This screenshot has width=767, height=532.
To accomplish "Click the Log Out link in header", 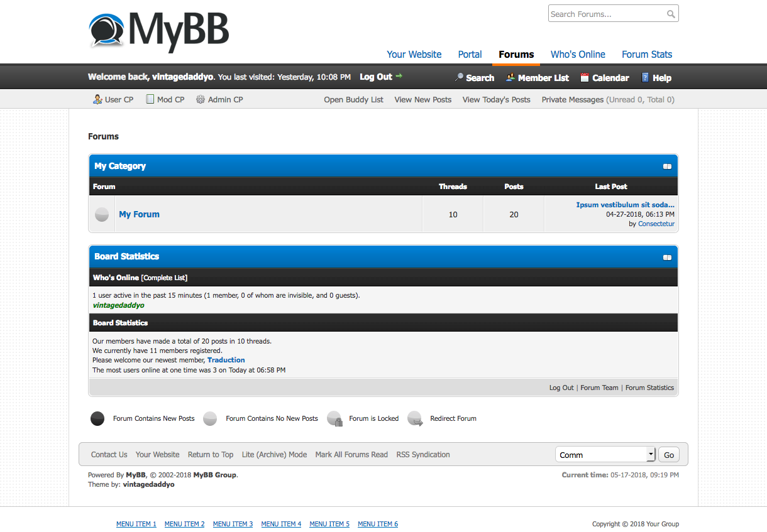I will [376, 77].
